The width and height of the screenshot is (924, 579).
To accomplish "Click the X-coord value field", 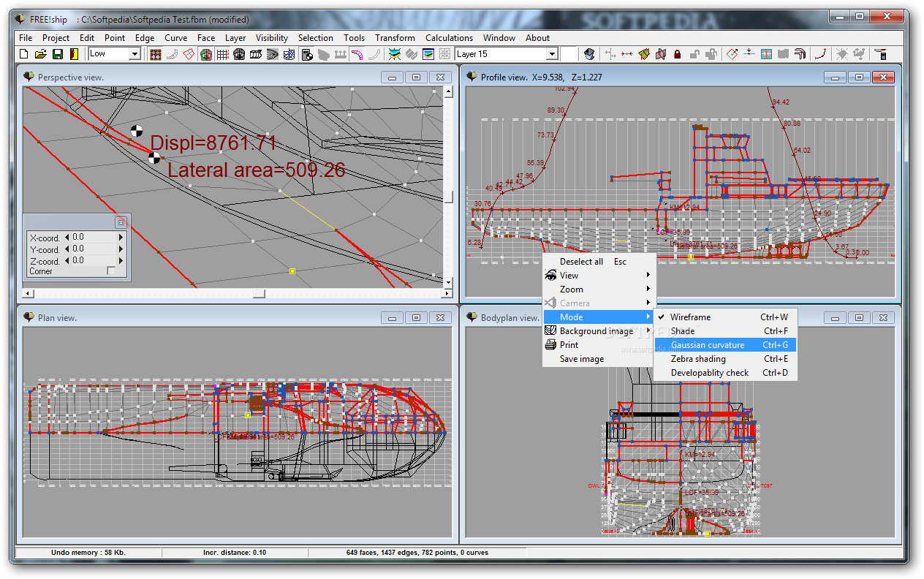I will point(94,237).
